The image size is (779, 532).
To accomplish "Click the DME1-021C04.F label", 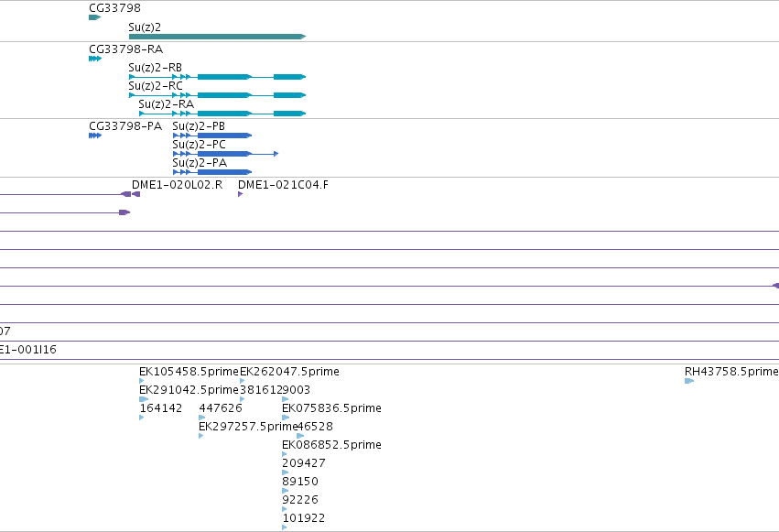I will tap(283, 185).
